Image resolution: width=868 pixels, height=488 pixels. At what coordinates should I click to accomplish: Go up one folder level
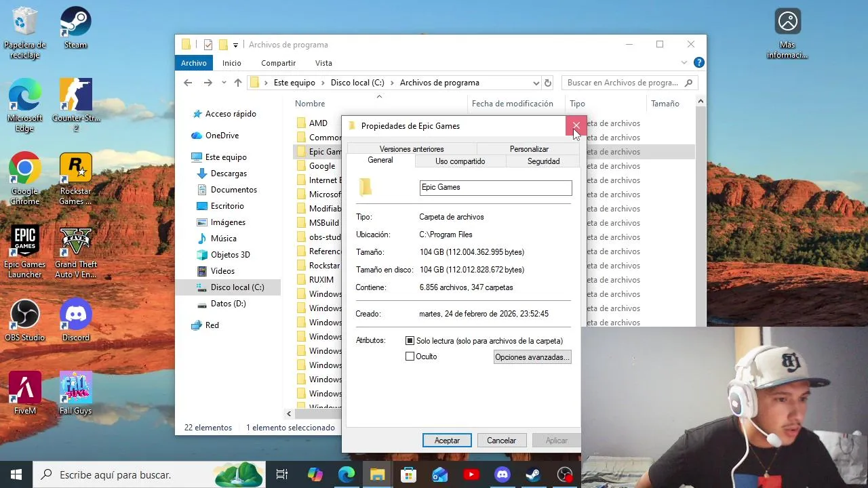click(x=237, y=83)
